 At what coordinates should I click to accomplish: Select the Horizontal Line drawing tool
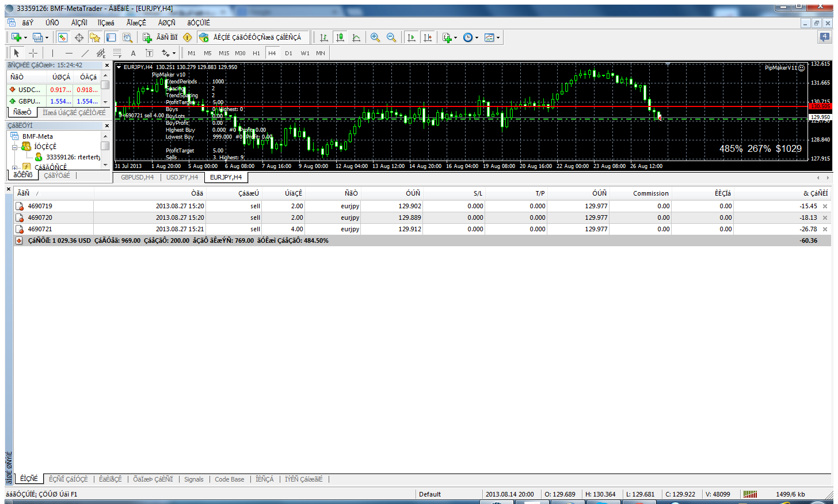69,53
